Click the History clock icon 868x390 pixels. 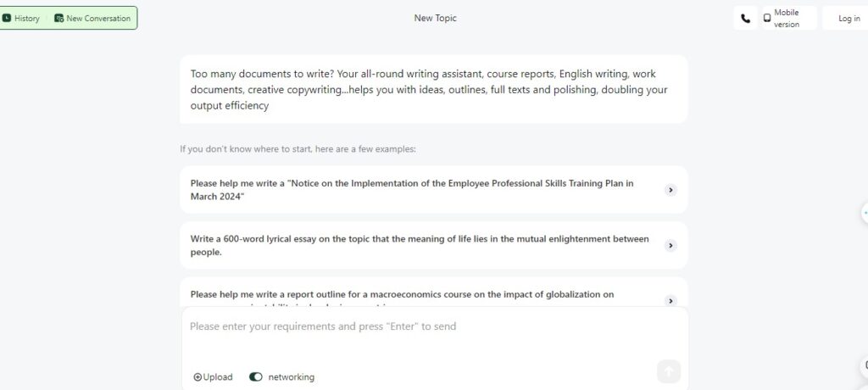point(7,18)
